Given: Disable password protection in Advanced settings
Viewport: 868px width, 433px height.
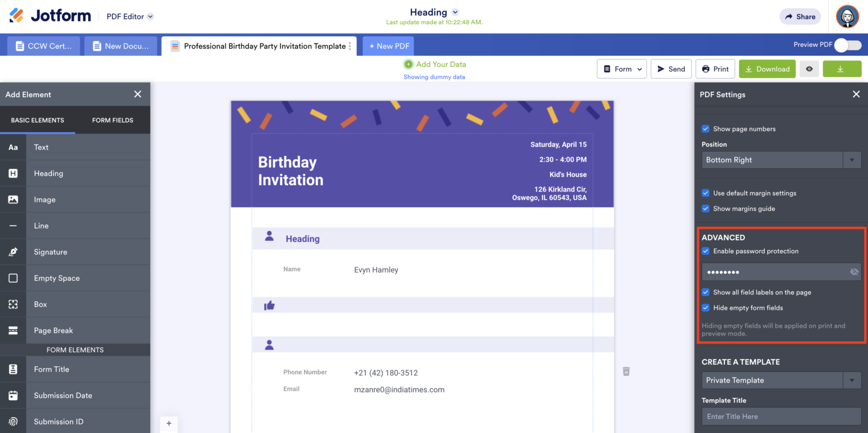Looking at the screenshot, I should [x=705, y=250].
